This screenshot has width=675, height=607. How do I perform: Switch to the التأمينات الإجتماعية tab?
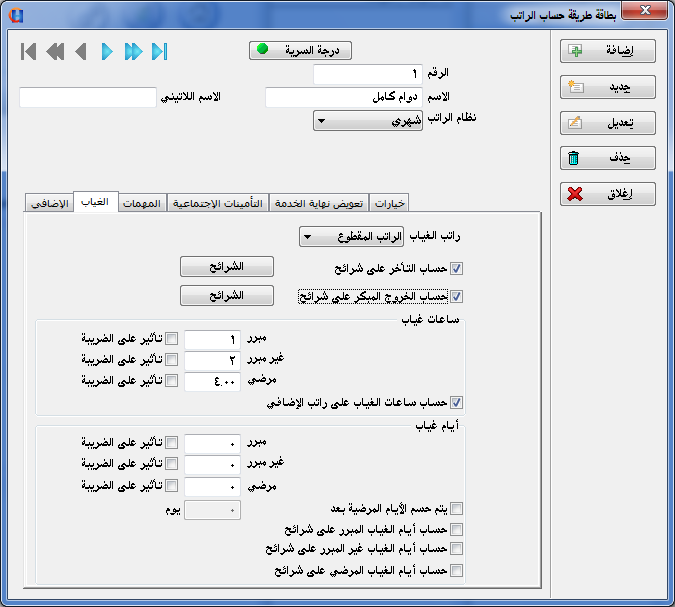[217, 203]
